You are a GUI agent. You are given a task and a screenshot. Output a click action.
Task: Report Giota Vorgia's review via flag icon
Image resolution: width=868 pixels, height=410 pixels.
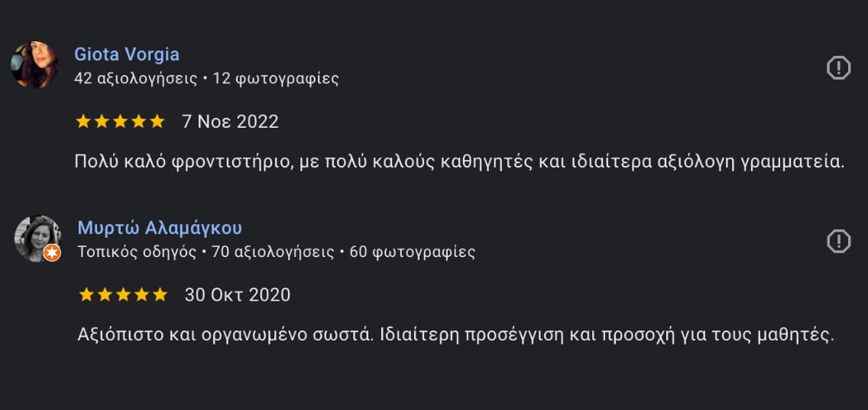pos(838,67)
